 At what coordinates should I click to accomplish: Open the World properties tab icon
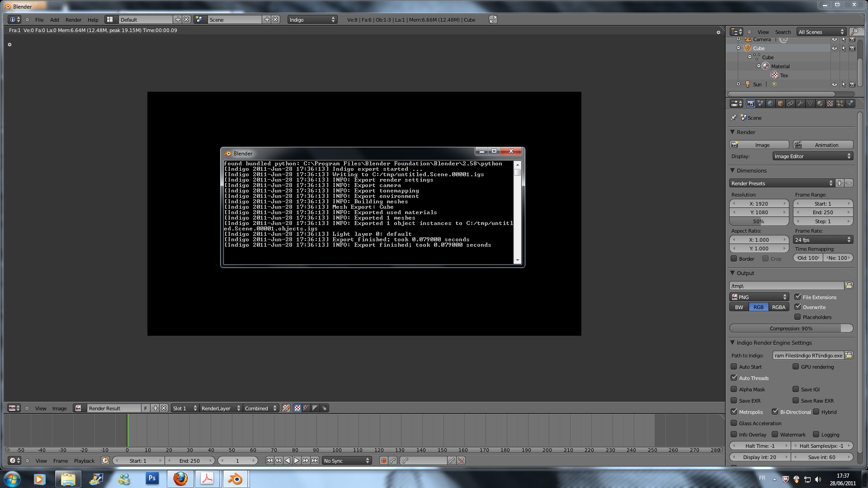tap(770, 103)
